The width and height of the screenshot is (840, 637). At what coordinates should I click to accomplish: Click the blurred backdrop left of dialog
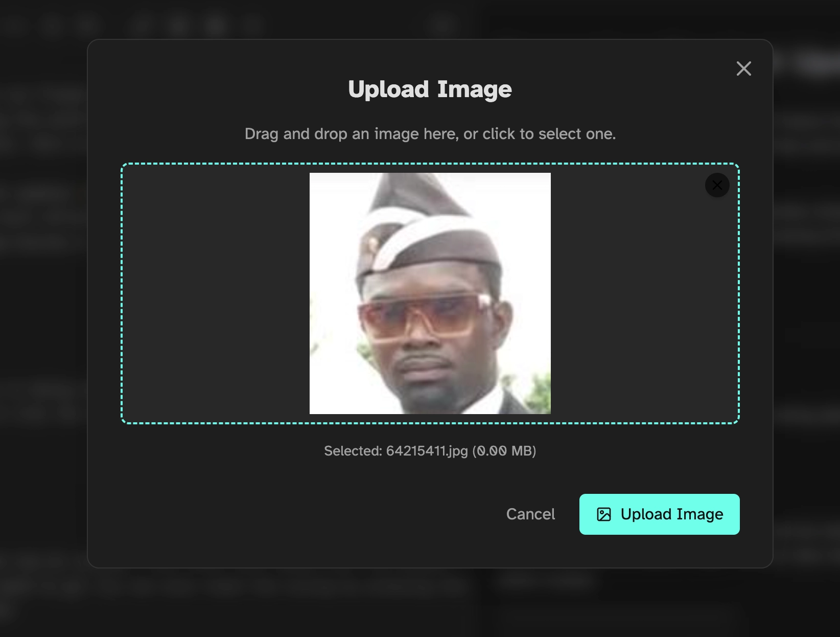43,307
